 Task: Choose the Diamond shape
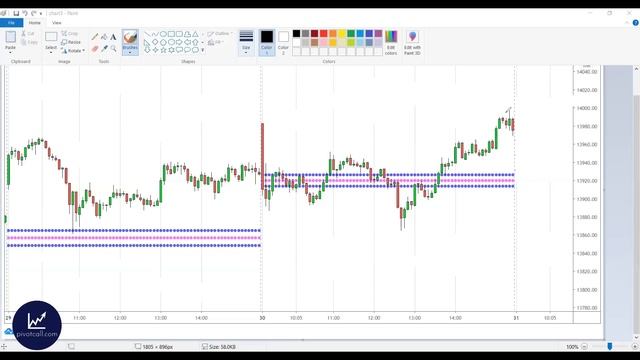click(x=155, y=42)
